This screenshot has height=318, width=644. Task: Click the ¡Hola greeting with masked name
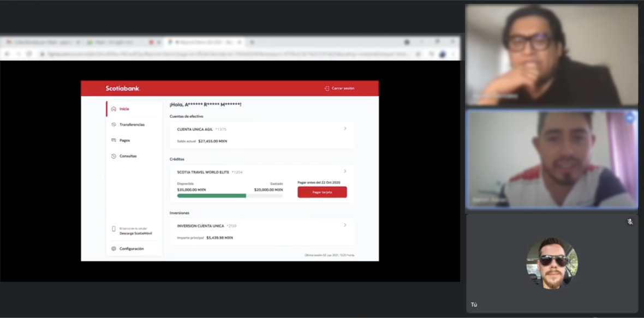[x=205, y=105]
